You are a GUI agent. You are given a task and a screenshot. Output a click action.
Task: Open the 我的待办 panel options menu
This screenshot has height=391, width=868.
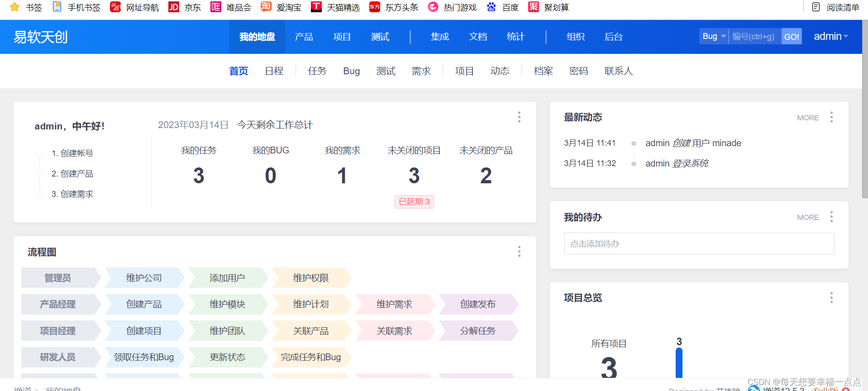[831, 217]
